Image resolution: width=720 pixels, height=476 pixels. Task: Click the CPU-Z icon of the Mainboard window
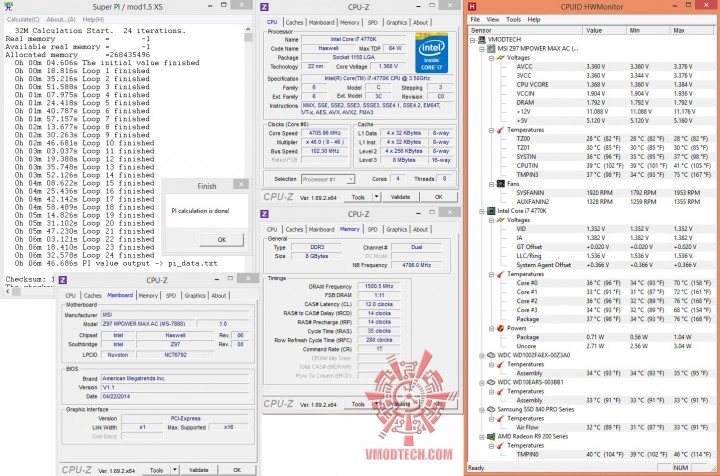click(x=63, y=280)
